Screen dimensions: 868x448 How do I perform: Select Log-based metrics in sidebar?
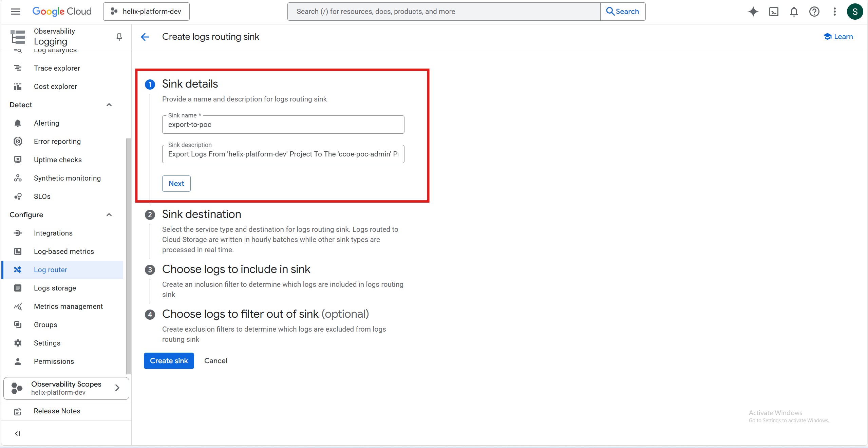[x=64, y=251]
